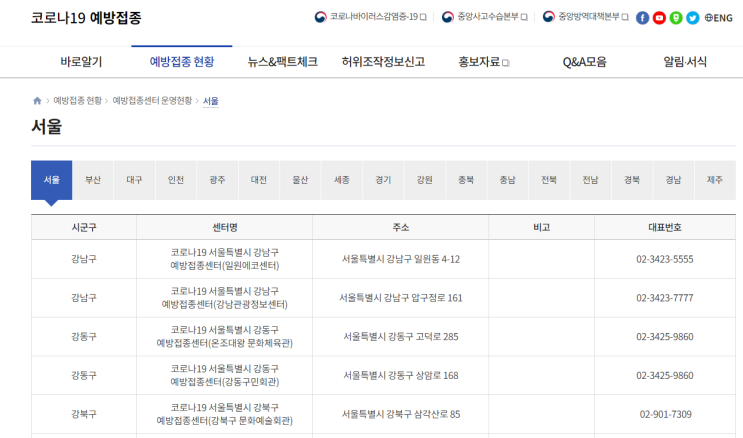Select the 경남 region tab
The image size is (743, 438).
[x=673, y=180]
